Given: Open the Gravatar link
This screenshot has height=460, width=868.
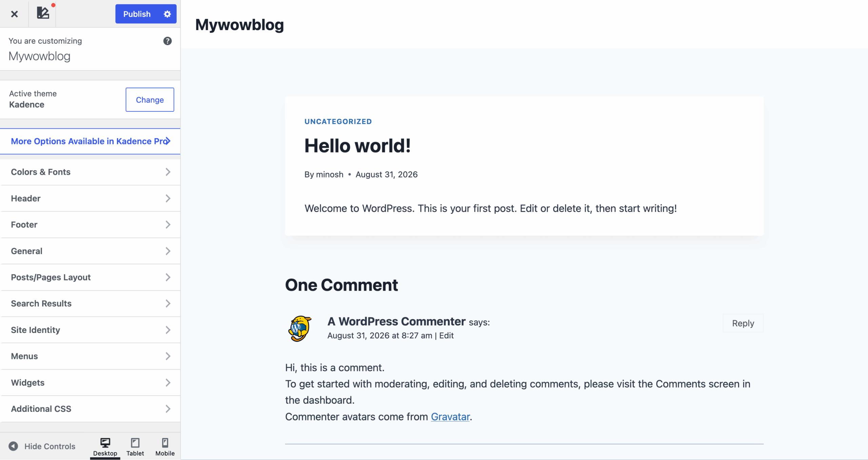Looking at the screenshot, I should [x=450, y=417].
